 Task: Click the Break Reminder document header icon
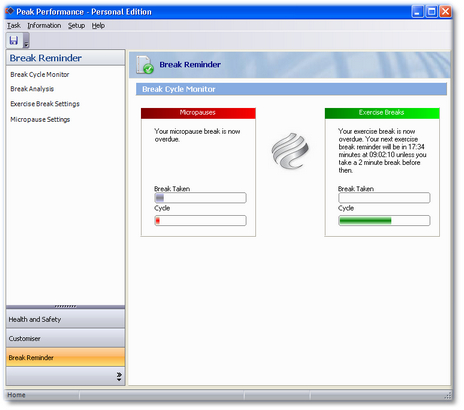[x=145, y=65]
